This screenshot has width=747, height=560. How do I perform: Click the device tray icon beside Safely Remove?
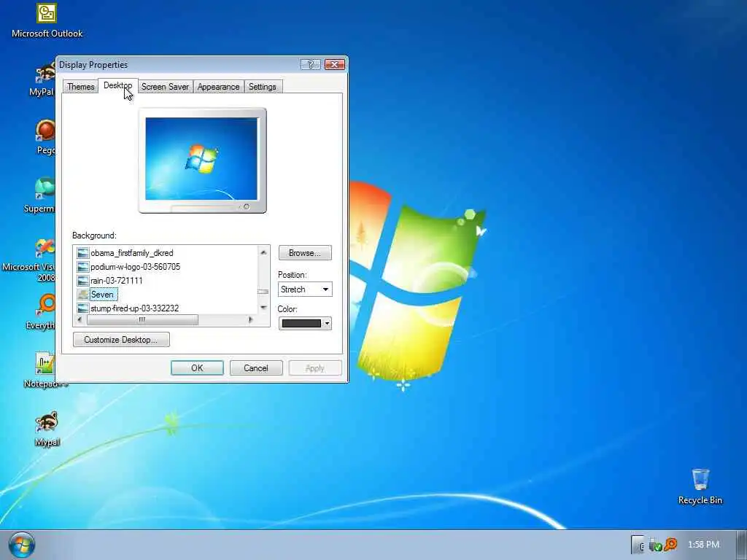[x=638, y=545]
